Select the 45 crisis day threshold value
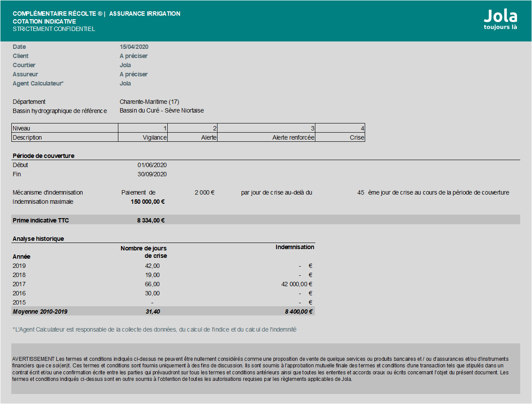This screenshot has height=404, width=532. coord(361,192)
